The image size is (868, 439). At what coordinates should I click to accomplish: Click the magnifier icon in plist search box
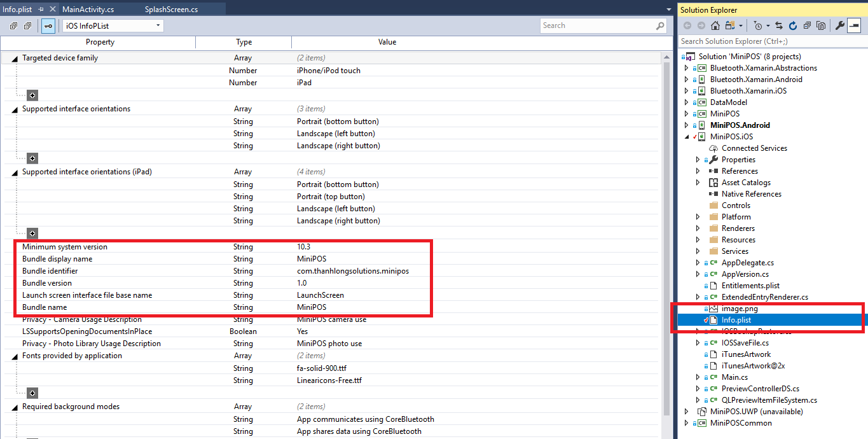(x=660, y=25)
